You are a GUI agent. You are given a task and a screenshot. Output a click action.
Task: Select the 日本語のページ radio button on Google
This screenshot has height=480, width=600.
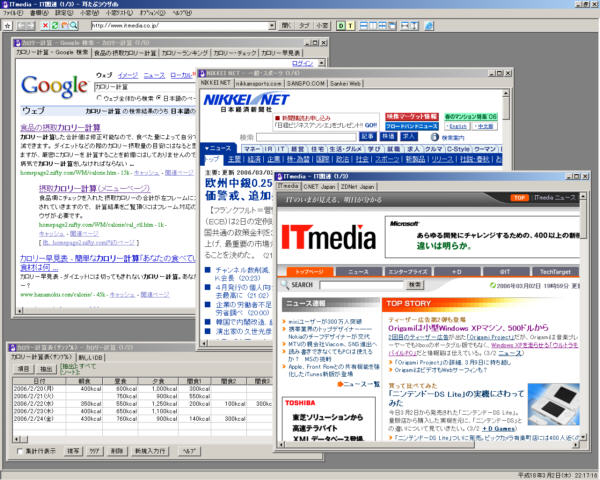(x=159, y=98)
